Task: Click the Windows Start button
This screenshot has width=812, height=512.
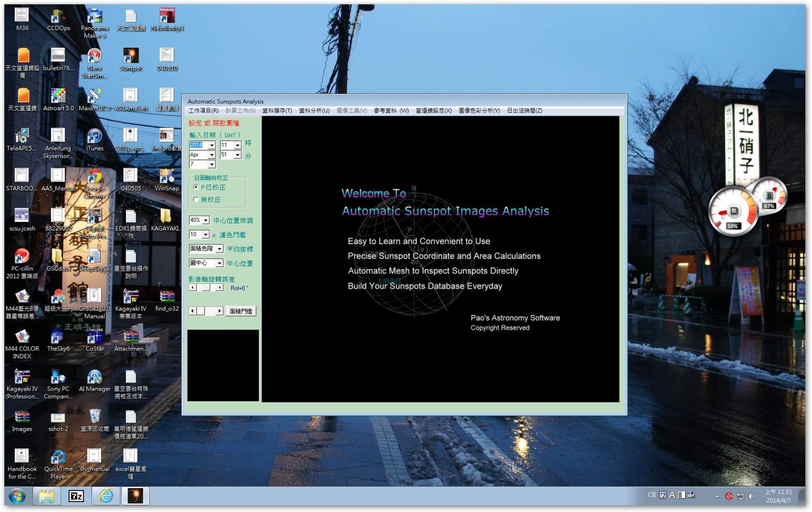Action: click(17, 496)
